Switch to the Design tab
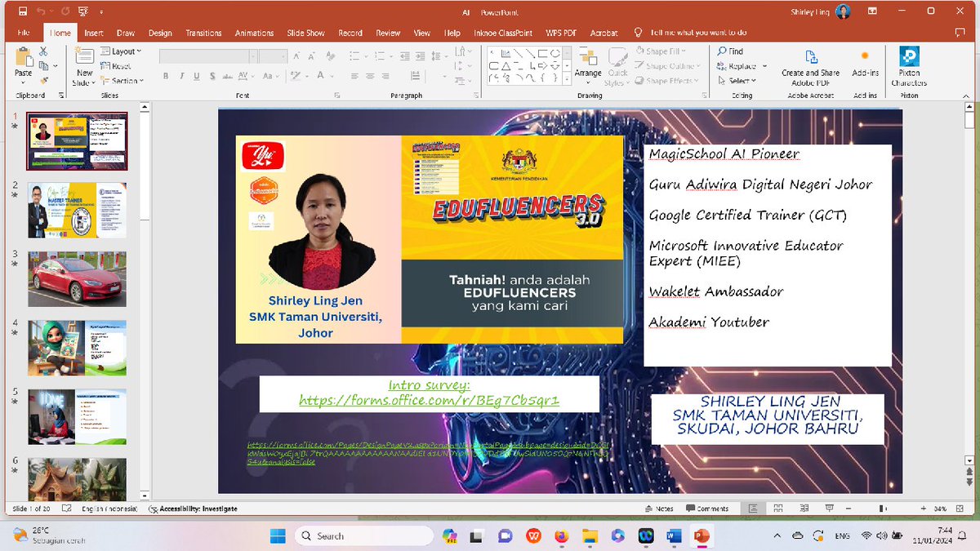Screen dimensions: 980x551 click(160, 33)
